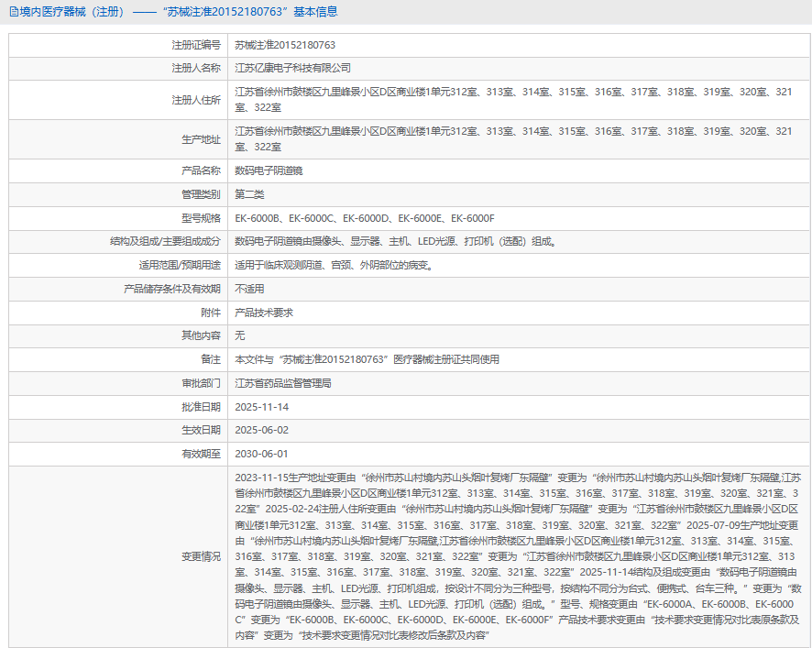
Task: Click the company name 江苏亿康电子科技有限公司
Action: [x=292, y=69]
